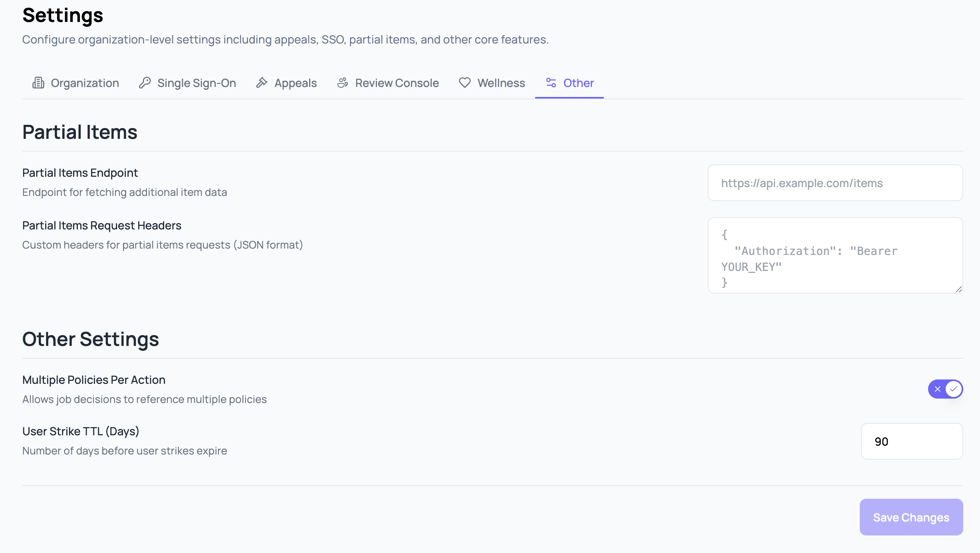Click the 'Partial Items Request Headers' label

tap(102, 225)
